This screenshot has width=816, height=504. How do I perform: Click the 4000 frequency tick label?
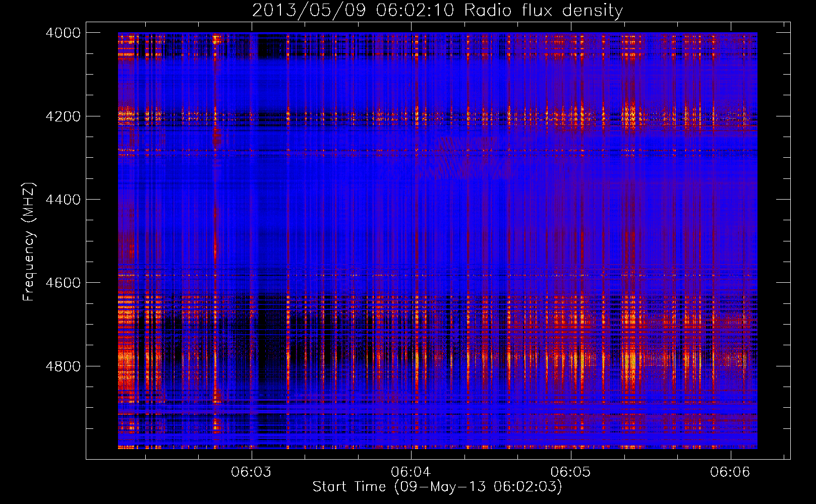point(63,33)
